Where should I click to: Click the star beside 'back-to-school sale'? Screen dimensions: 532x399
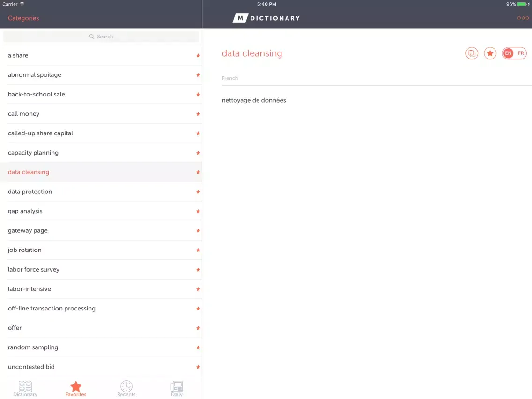click(x=198, y=94)
